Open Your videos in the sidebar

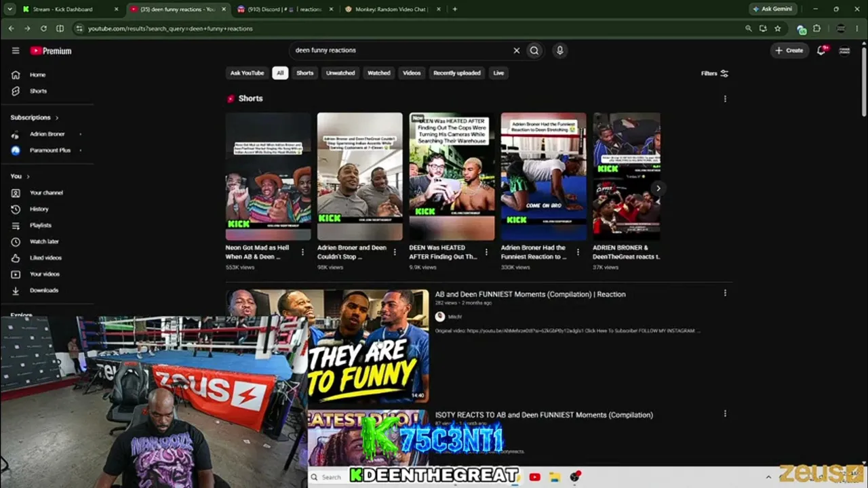[x=46, y=274]
